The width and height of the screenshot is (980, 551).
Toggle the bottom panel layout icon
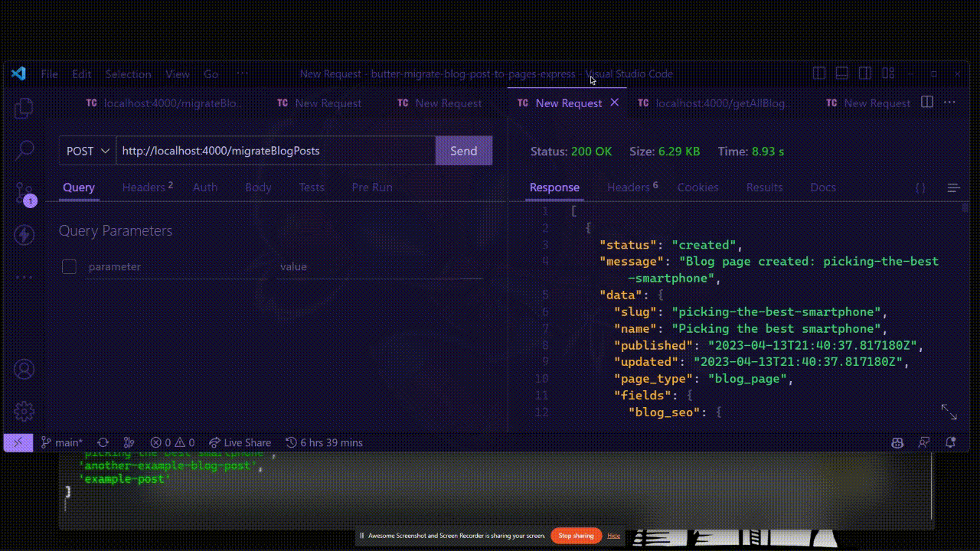842,74
